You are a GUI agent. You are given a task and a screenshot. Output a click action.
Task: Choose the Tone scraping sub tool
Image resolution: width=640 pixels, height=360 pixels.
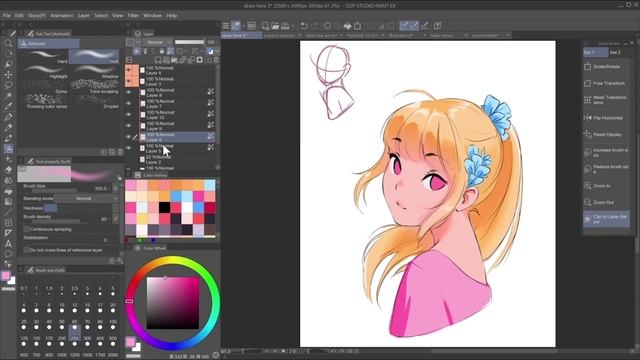click(x=95, y=86)
